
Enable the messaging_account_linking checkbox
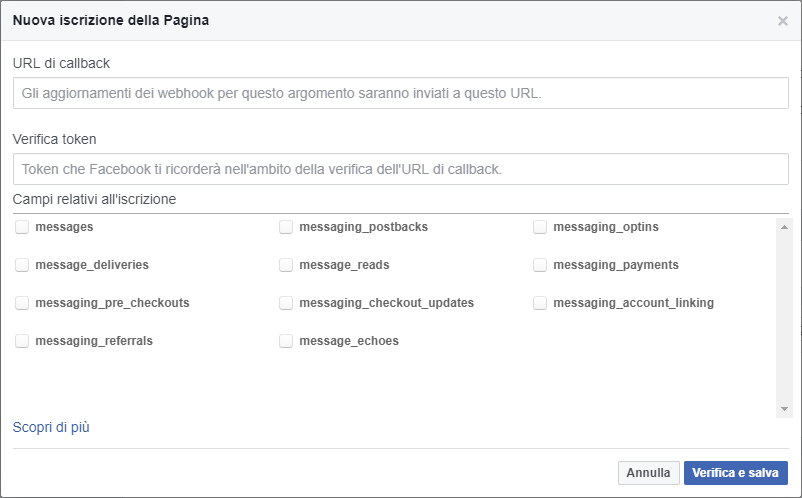tap(540, 303)
